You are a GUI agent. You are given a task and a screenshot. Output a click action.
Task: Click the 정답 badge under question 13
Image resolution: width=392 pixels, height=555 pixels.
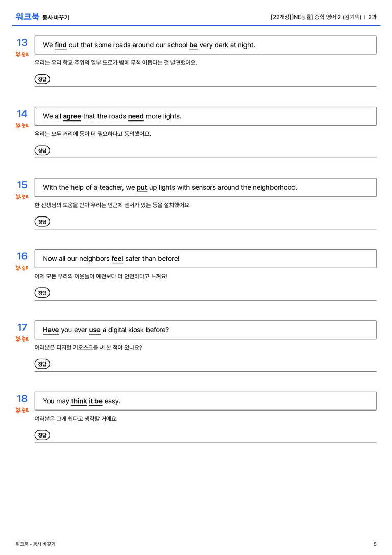click(x=42, y=79)
